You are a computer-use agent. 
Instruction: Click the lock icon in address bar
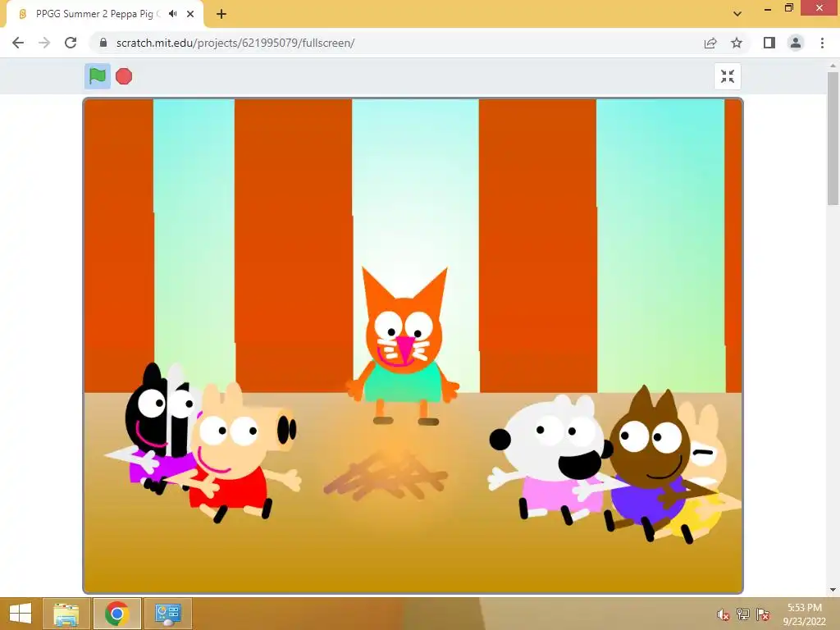coord(103,43)
